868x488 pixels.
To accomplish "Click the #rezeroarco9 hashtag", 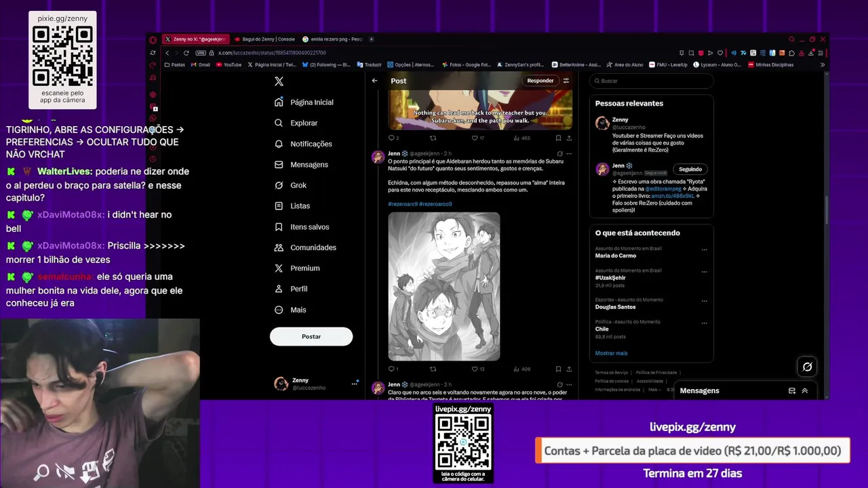I will [435, 204].
